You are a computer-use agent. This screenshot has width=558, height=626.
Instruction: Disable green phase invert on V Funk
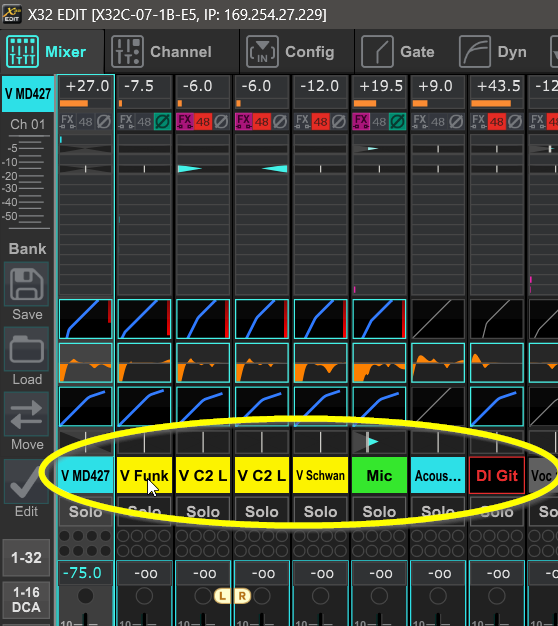click(162, 121)
